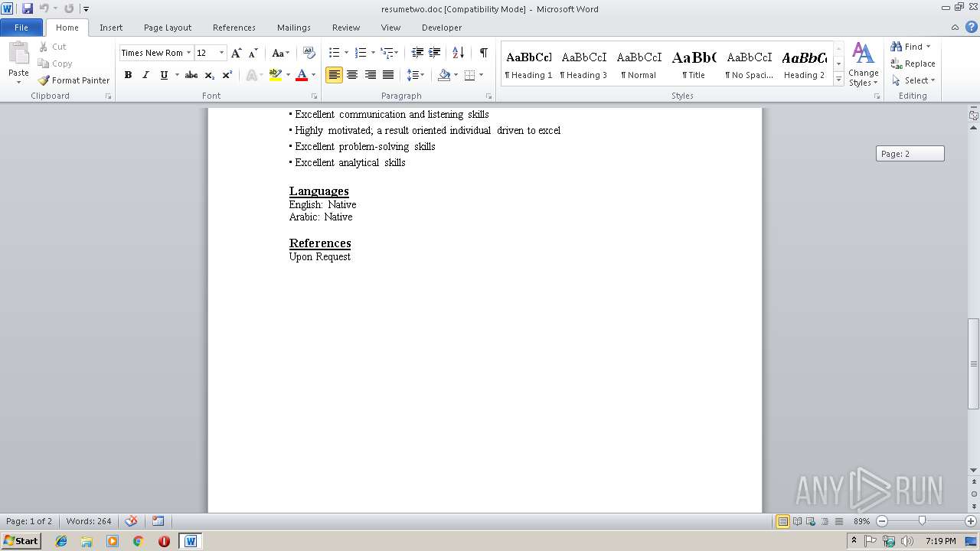The width and height of the screenshot is (980, 551).
Task: Activate Format Painter
Action: tap(74, 80)
